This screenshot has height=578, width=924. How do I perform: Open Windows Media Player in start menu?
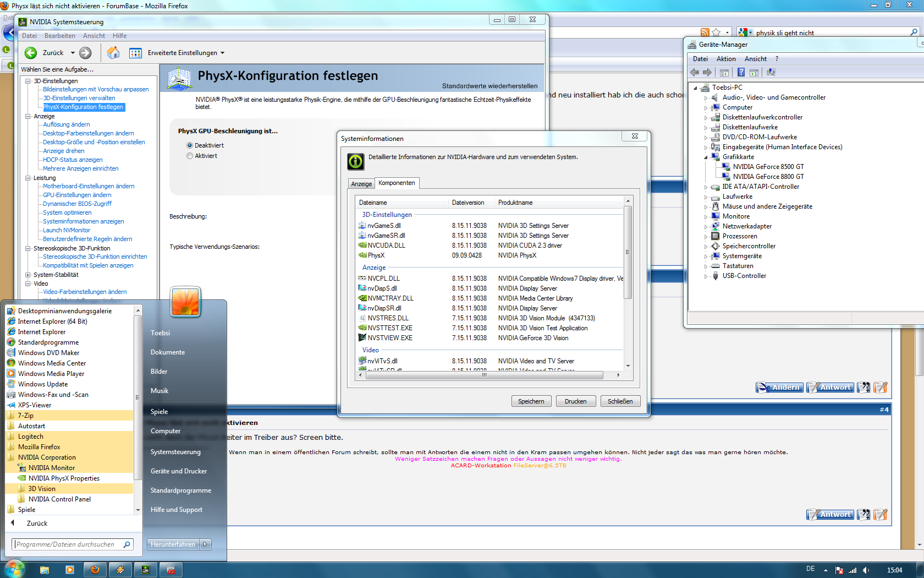[x=51, y=374]
